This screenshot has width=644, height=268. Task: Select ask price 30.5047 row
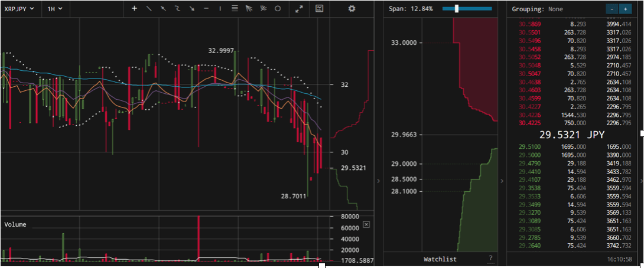tap(574, 73)
